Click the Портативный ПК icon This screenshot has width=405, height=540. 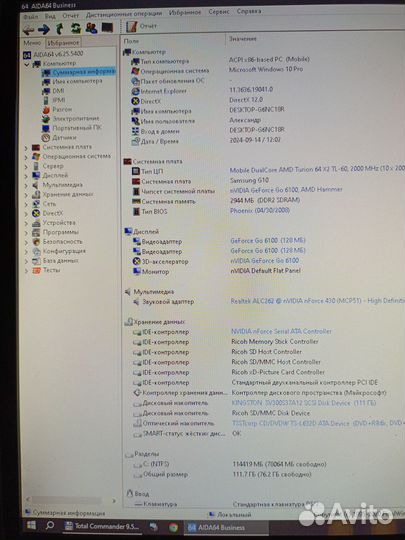(46, 128)
